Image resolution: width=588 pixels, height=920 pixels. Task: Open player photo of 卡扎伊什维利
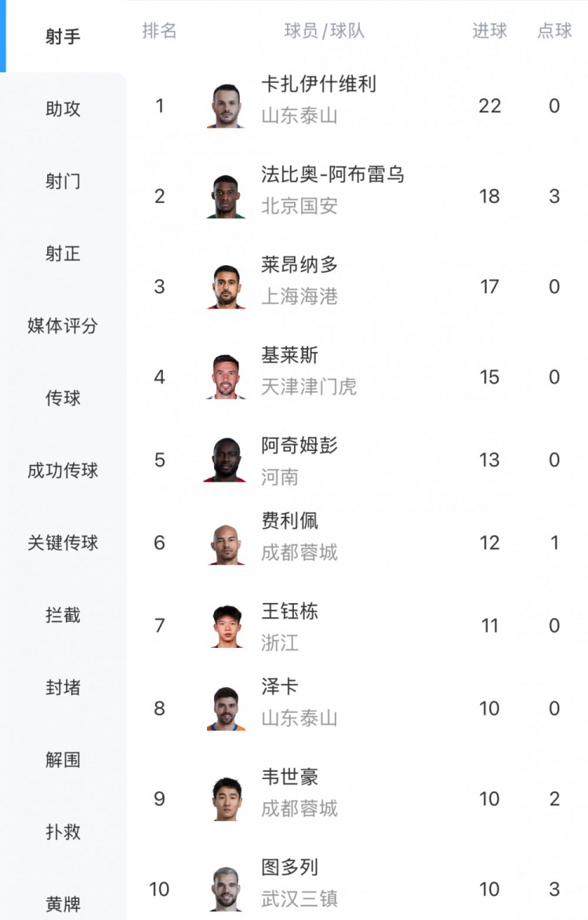[x=226, y=106]
